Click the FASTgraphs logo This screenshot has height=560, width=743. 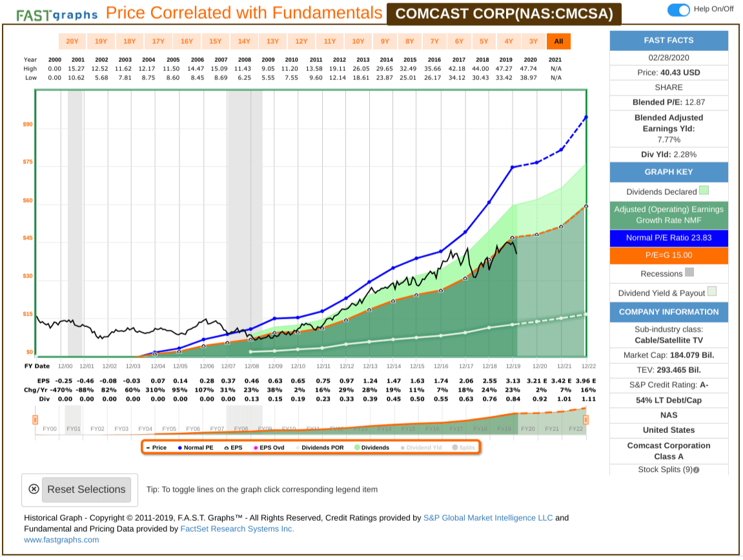coord(57,15)
